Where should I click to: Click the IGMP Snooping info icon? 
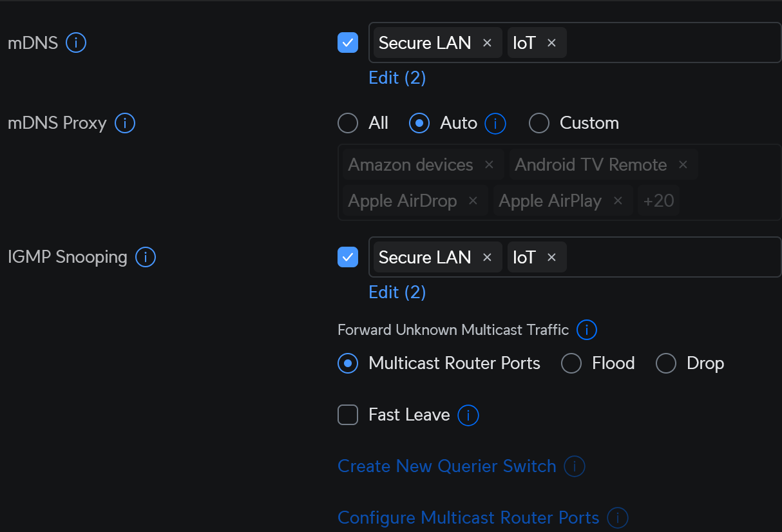tap(146, 258)
